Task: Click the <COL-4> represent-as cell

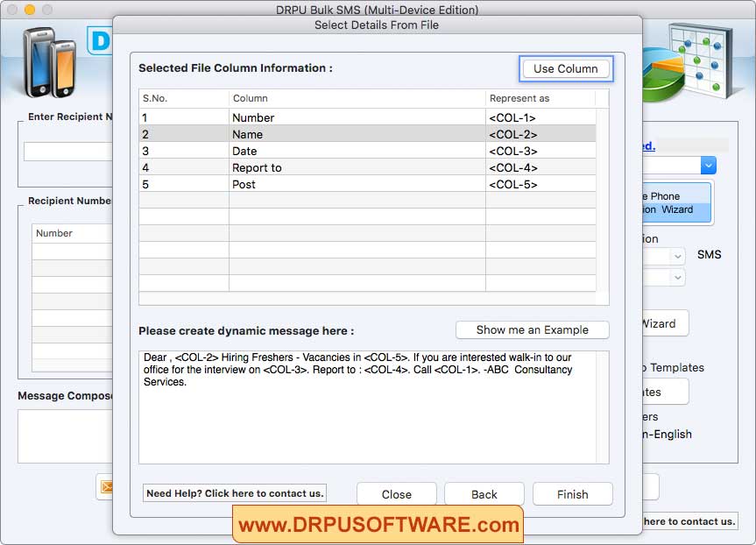Action: click(x=541, y=167)
